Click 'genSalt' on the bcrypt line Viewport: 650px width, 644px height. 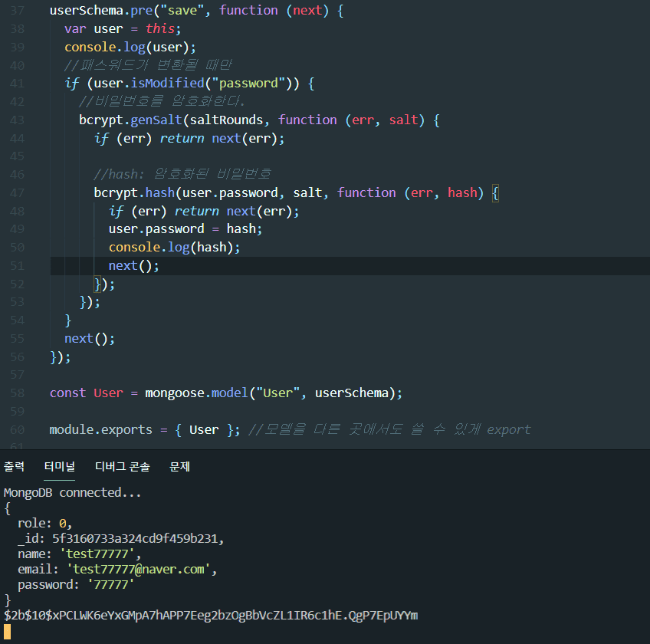(156, 120)
